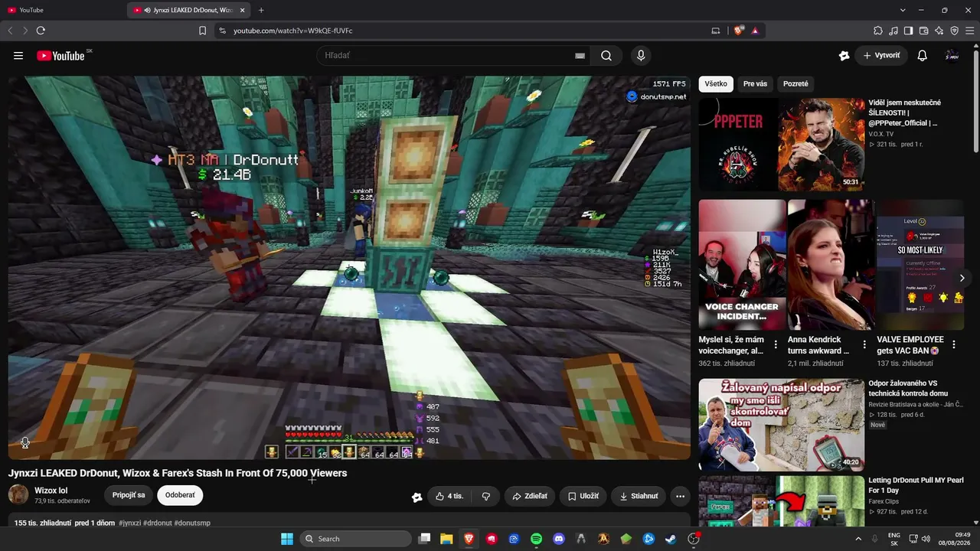Subscribe with the Odoberať button
The width and height of the screenshot is (980, 551).
180,495
